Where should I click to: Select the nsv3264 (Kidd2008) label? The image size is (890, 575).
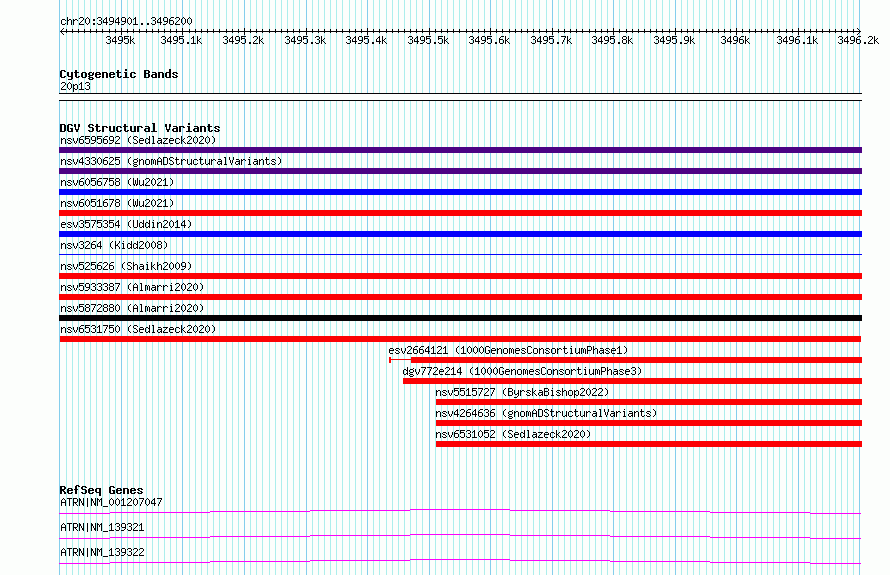coord(114,245)
